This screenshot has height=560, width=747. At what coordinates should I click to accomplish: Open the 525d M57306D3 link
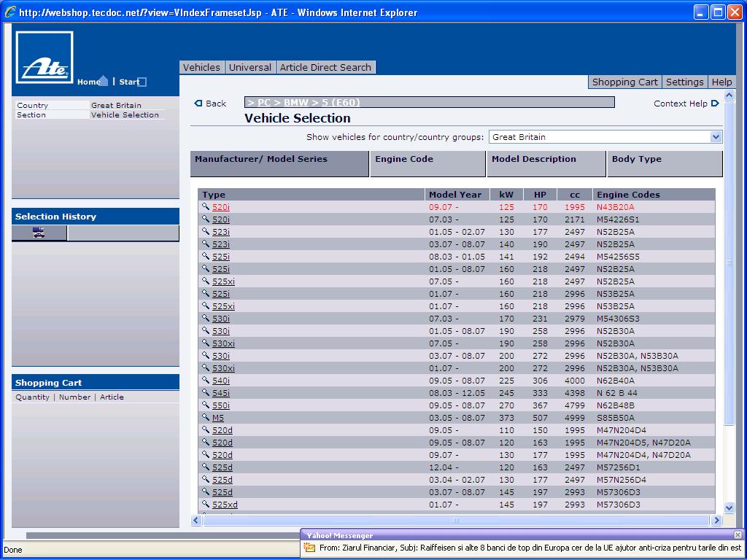pos(222,492)
